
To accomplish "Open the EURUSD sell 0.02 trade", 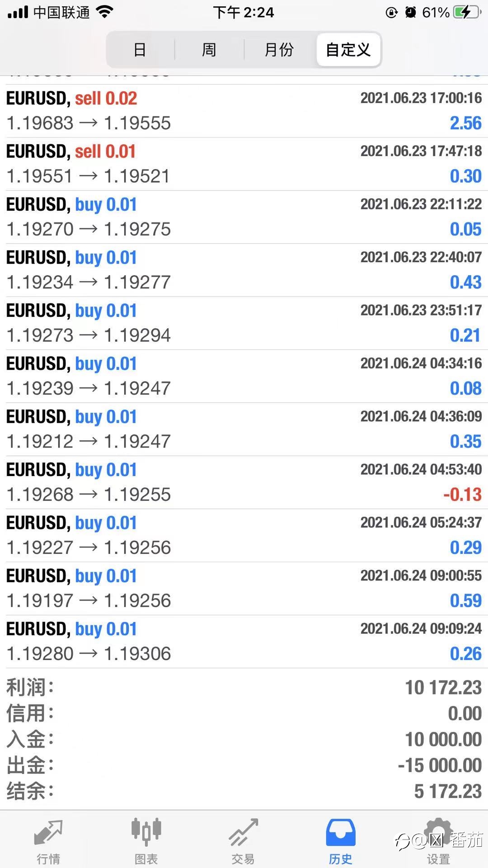I will coord(244,111).
